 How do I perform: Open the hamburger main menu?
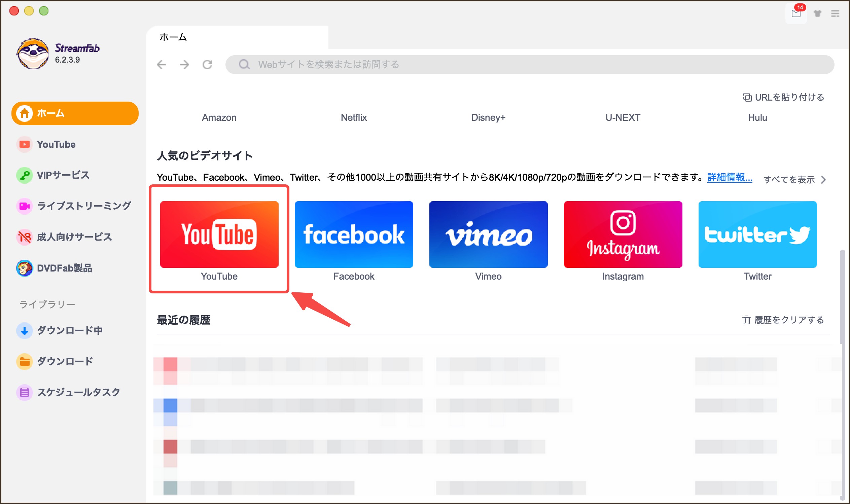point(835,13)
